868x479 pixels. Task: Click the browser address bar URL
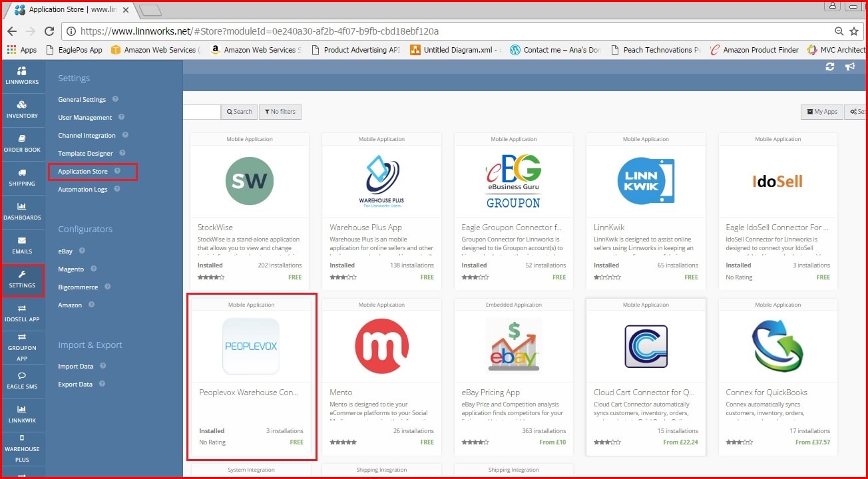coord(260,31)
